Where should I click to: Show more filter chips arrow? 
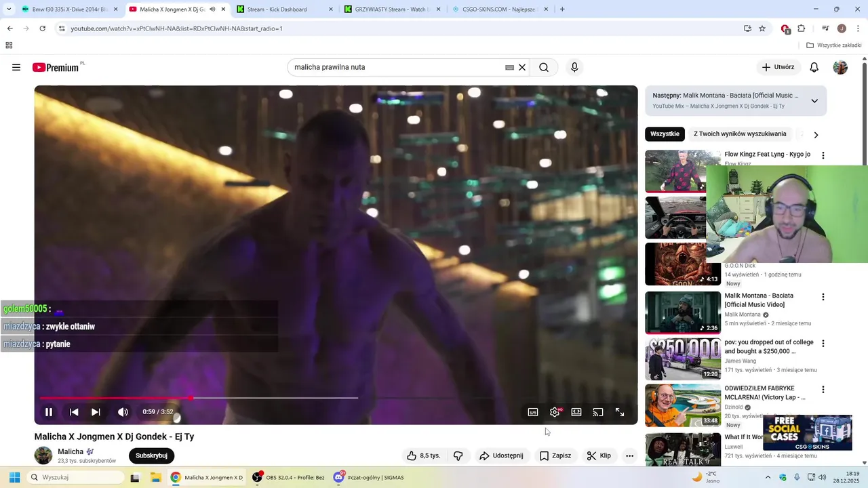tap(816, 135)
